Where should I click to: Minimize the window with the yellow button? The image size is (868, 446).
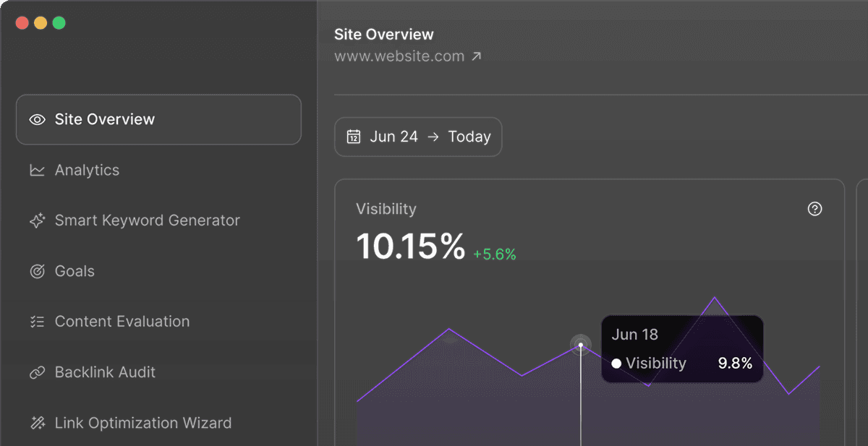coord(41,23)
